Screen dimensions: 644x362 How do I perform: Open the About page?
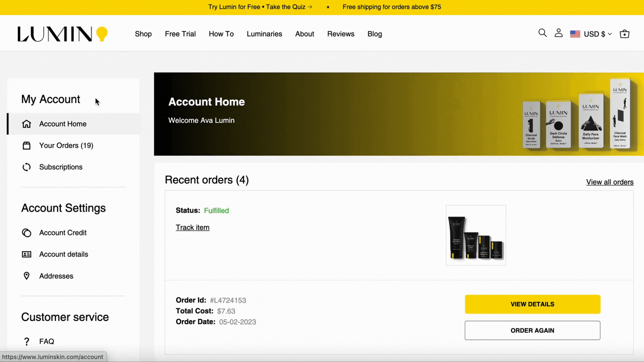point(305,34)
